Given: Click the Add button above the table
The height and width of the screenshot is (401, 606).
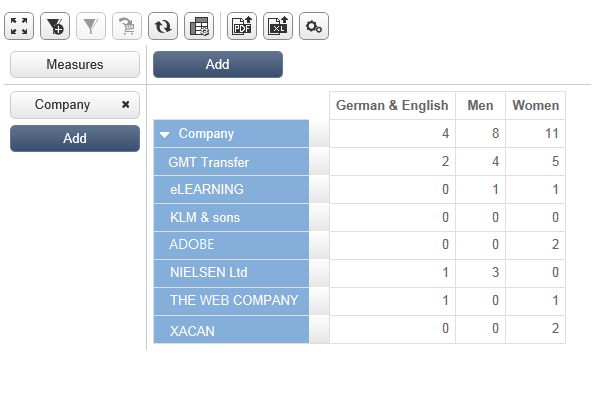Looking at the screenshot, I should click(217, 64).
